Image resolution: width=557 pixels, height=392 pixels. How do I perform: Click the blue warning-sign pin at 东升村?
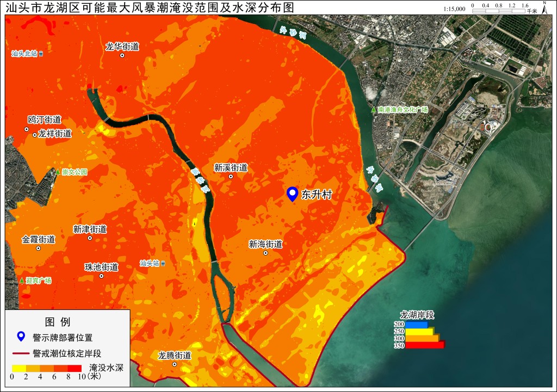coord(292,194)
